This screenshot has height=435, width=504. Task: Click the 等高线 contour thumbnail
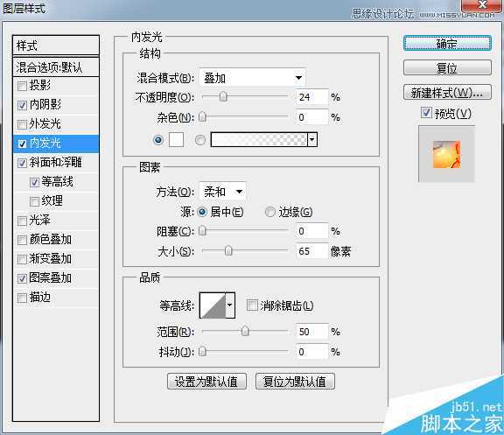coord(213,305)
